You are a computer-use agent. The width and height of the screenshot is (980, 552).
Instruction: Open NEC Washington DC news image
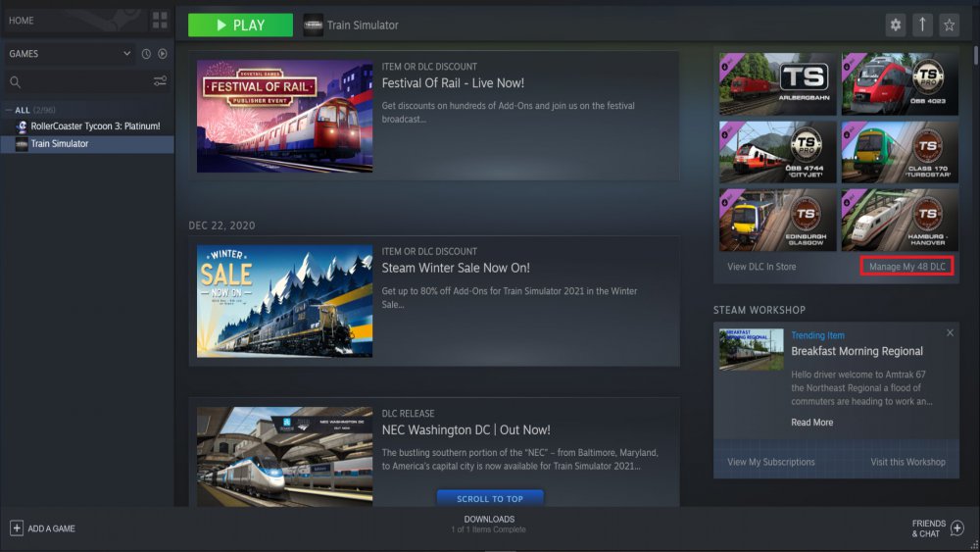pos(284,456)
